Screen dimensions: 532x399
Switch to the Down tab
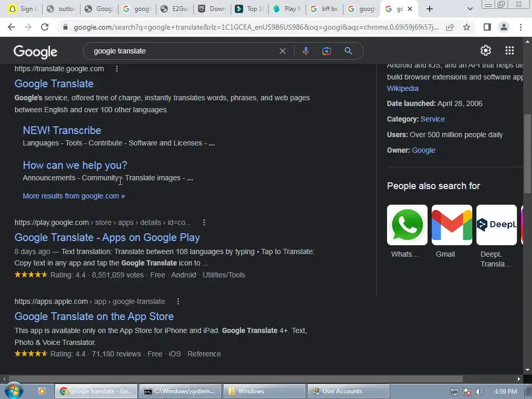pyautogui.click(x=212, y=9)
